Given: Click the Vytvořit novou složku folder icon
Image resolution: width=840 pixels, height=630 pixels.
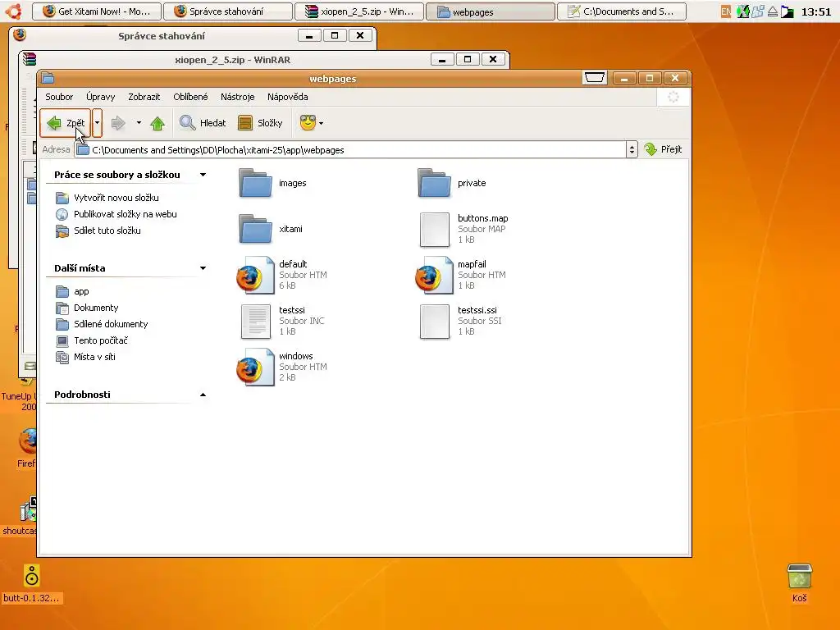Looking at the screenshot, I should [x=62, y=199].
